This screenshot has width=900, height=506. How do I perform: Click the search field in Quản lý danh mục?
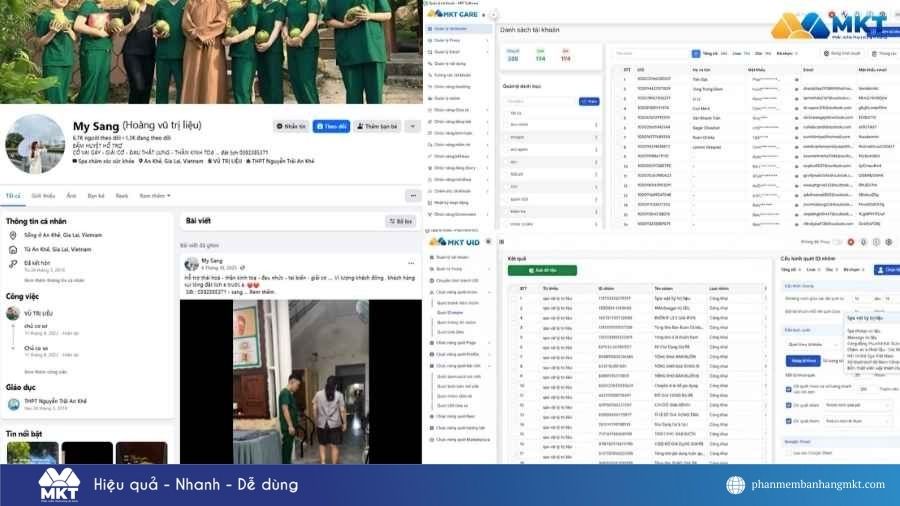(538, 101)
